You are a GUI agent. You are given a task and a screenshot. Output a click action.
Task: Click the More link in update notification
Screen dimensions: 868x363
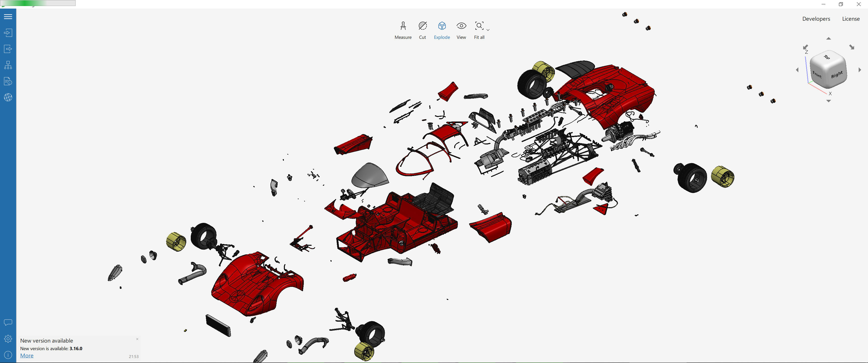[26, 356]
